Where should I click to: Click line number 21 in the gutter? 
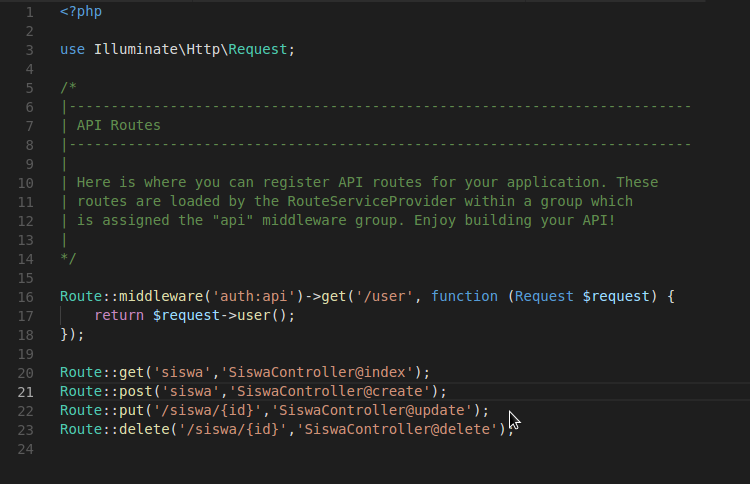(25, 392)
